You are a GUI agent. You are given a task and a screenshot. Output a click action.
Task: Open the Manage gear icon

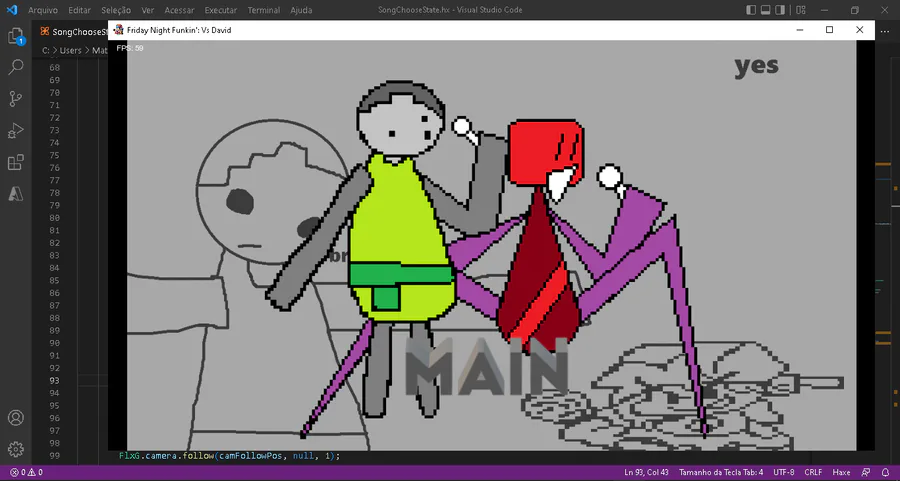tap(15, 449)
